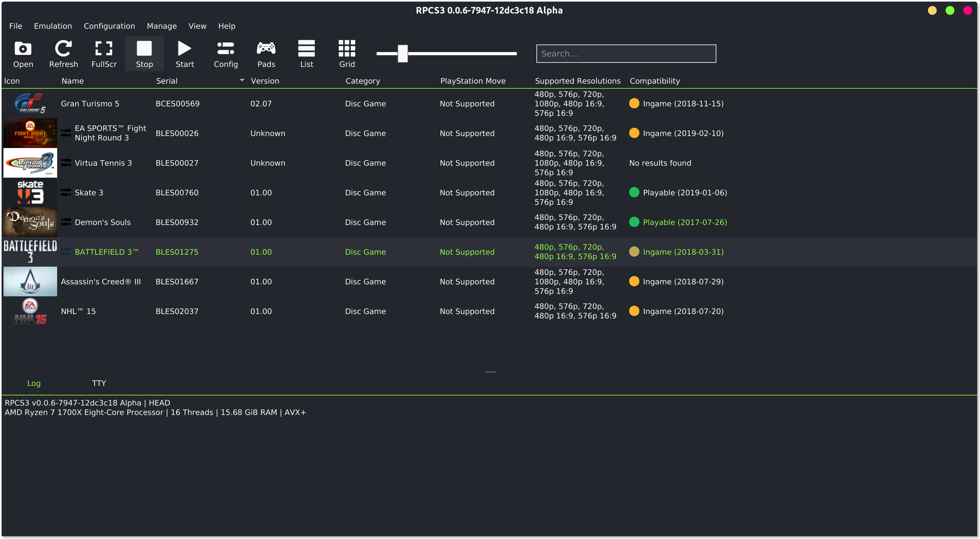This screenshot has width=980, height=539.
Task: Click custom config icon beside Fight Night
Action: click(x=66, y=133)
